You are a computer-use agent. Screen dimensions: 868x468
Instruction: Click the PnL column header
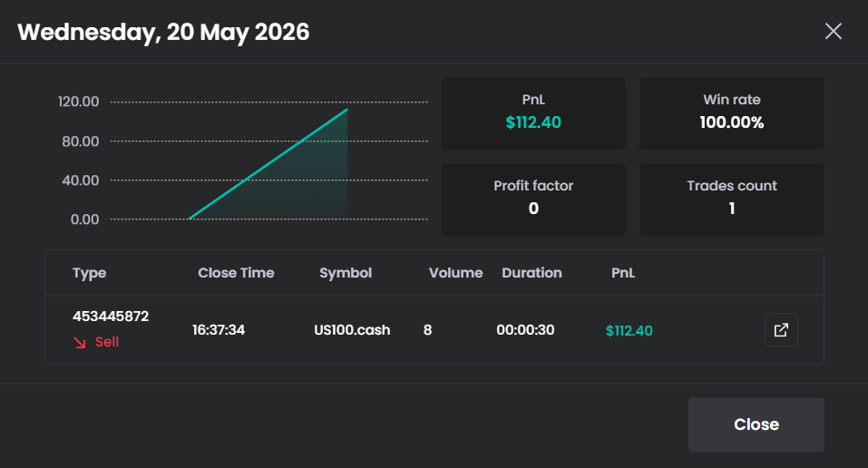623,273
